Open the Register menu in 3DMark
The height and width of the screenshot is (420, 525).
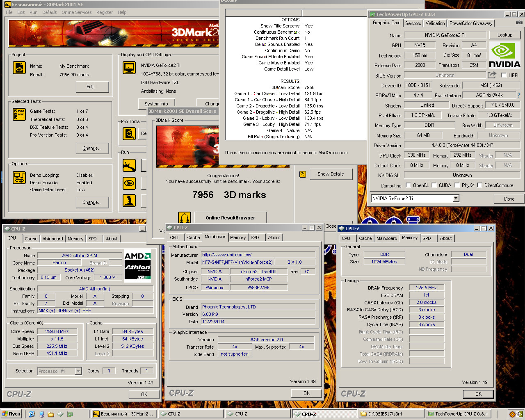105,12
